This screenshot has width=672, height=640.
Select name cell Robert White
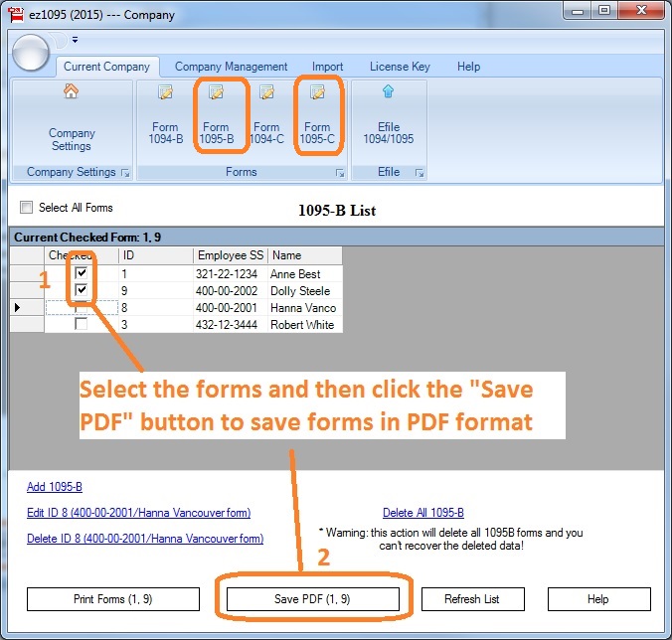pos(305,325)
